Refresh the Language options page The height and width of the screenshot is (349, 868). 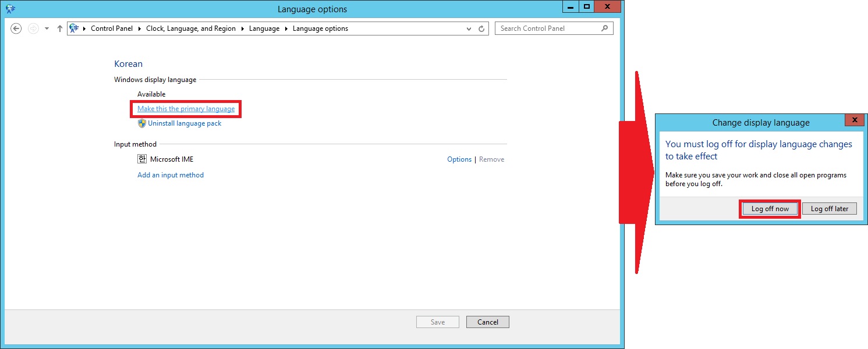pyautogui.click(x=481, y=29)
